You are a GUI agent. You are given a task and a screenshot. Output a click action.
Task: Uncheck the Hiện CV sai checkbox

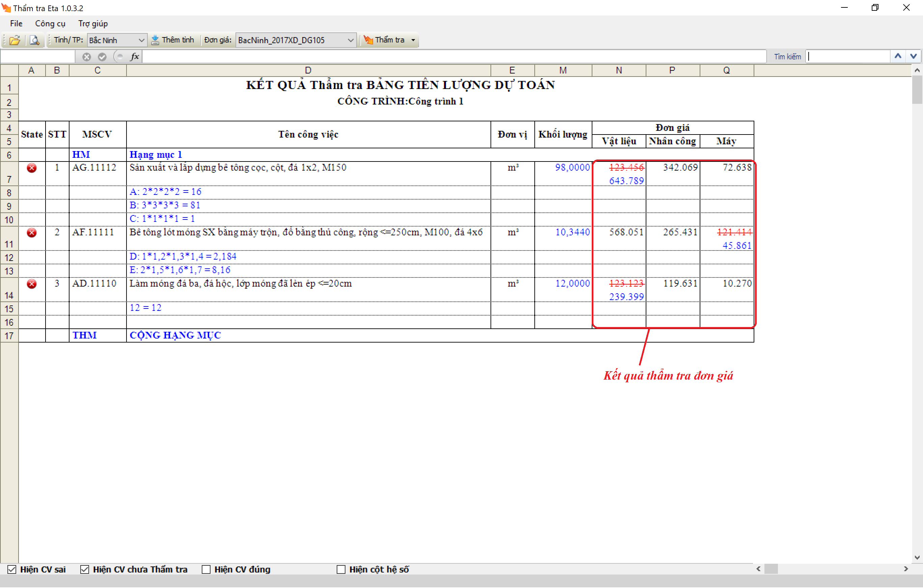coord(12,569)
